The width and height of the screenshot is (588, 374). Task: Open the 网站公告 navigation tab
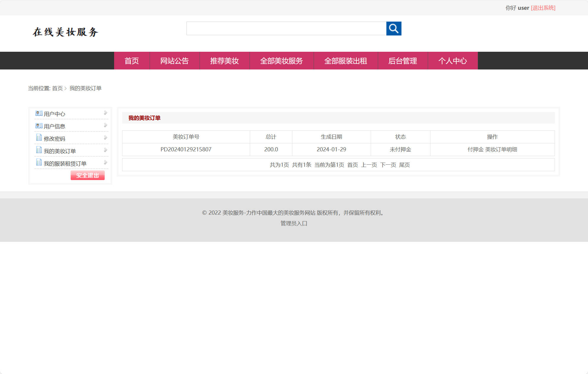point(175,61)
